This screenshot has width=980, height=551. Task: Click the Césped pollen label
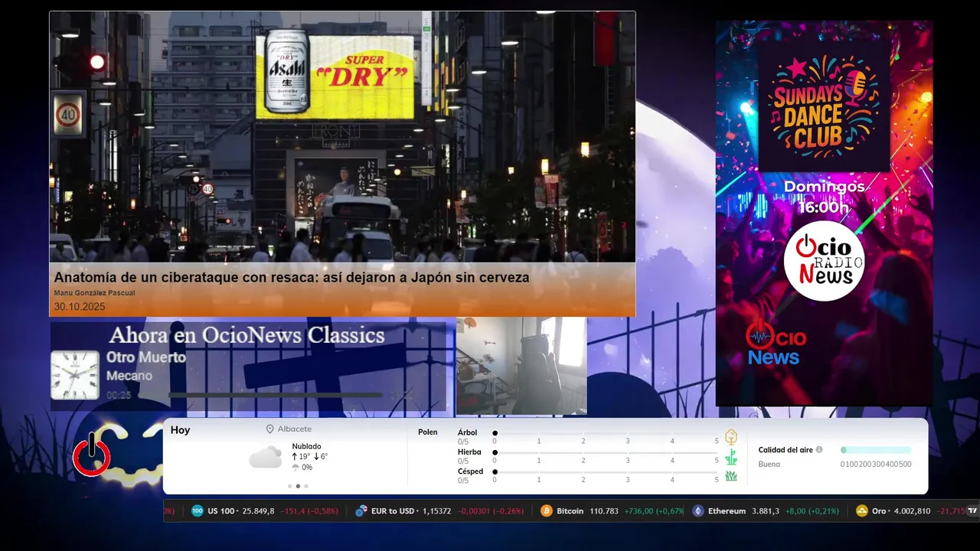[x=470, y=471]
